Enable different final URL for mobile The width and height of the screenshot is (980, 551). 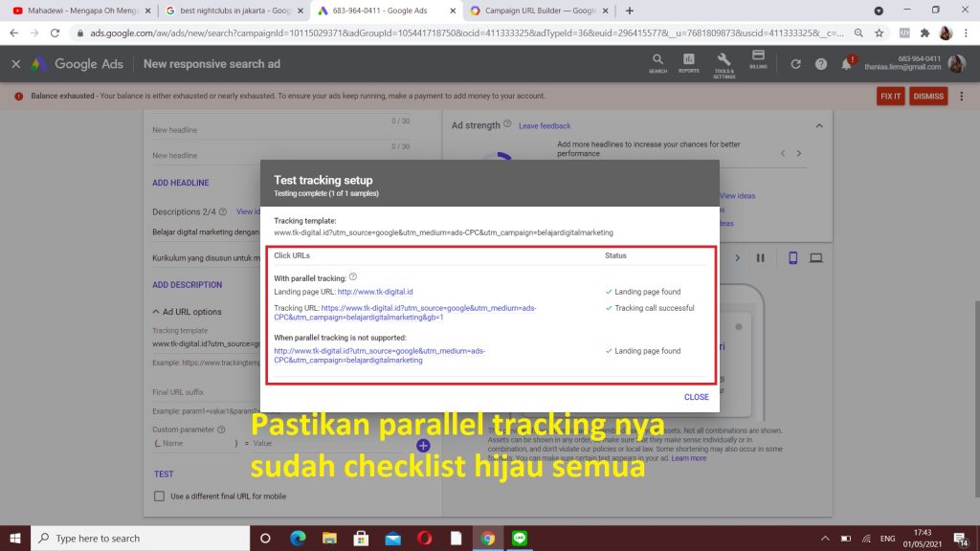(160, 496)
